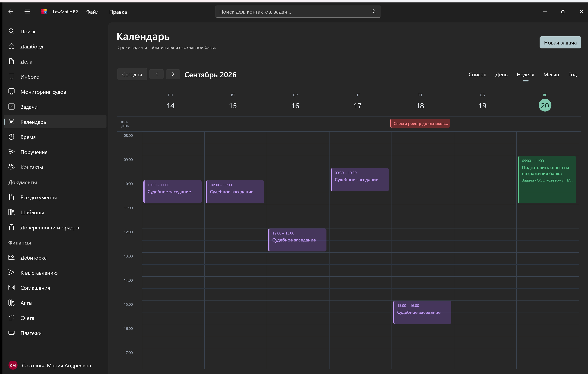Open Все документы in the sidebar
588x374 pixels.
55,197
